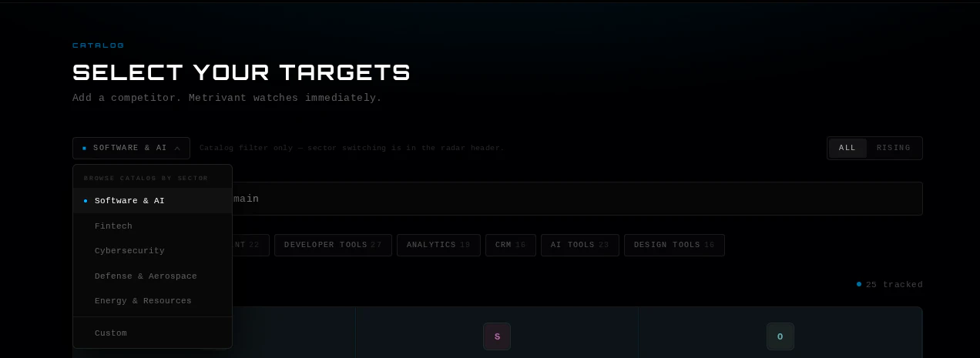Filter by Design Tools category

click(x=674, y=245)
